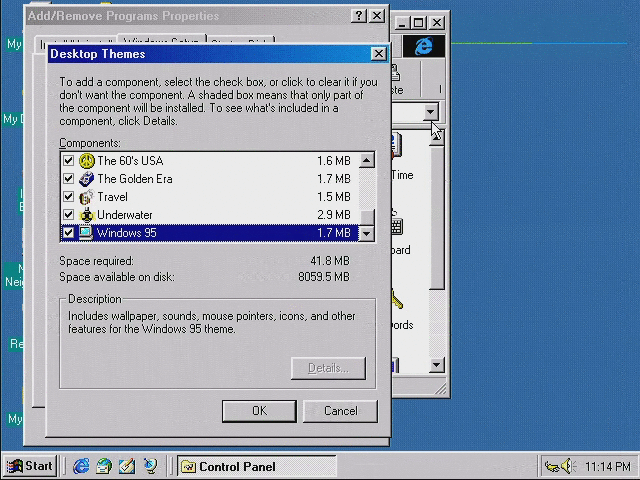The image size is (640, 480).
Task: Click the Internet Explorer logo in Control Panel
Action: [x=424, y=46]
